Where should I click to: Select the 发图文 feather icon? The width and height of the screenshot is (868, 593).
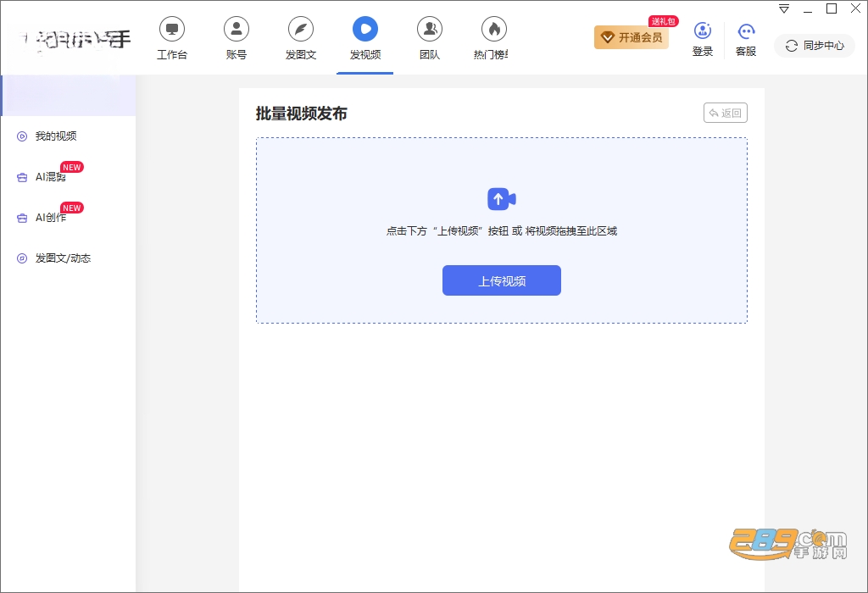pyautogui.click(x=301, y=29)
